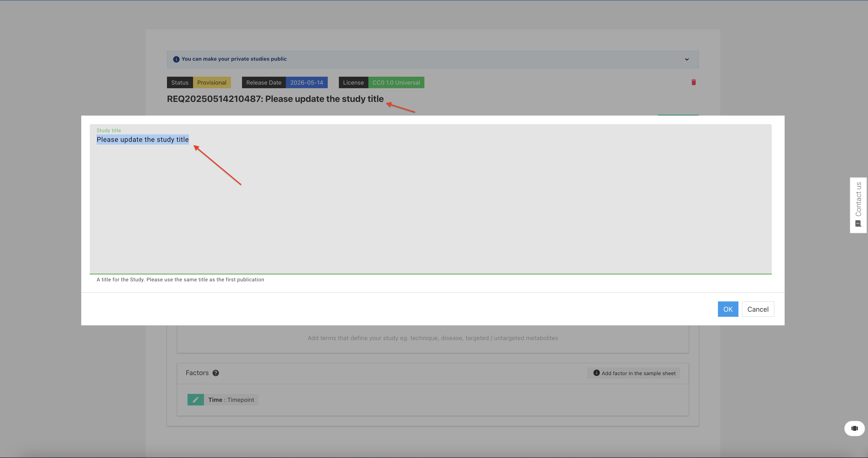Open the Factors help question mark
Screen dimensions: 868x458
(216, 373)
